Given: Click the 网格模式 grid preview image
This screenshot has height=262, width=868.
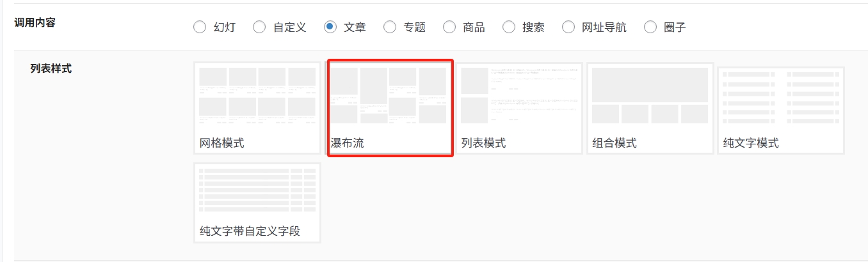Looking at the screenshot, I should pyautogui.click(x=257, y=96).
